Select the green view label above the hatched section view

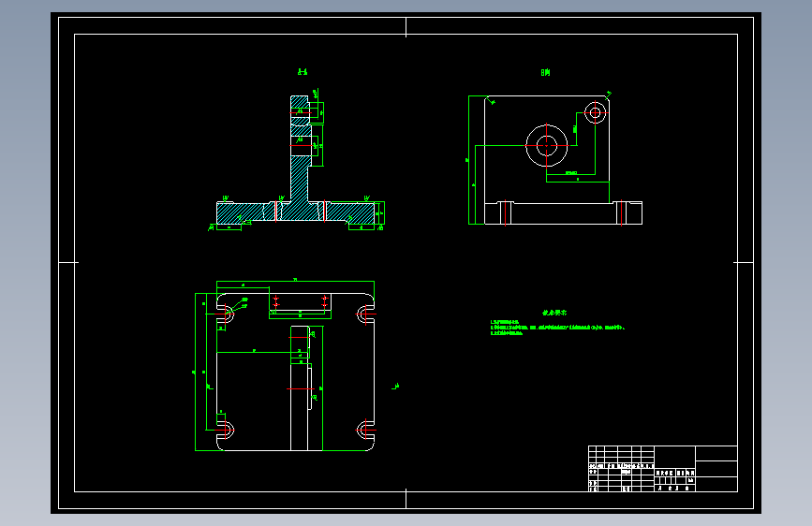pos(303,72)
